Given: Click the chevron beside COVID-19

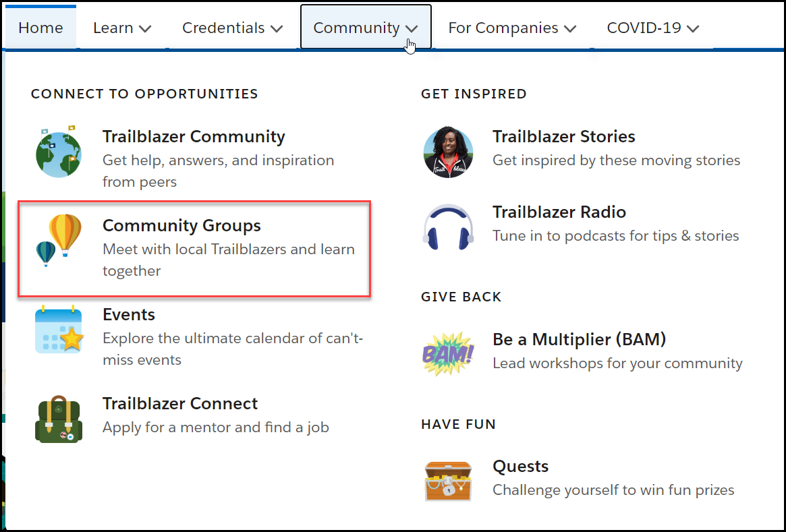Looking at the screenshot, I should [693, 29].
